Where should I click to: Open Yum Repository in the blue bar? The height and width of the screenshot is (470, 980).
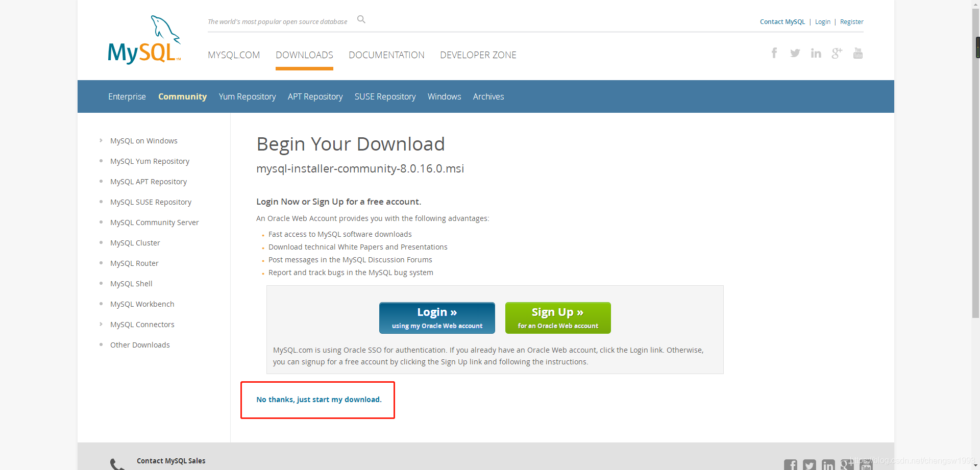248,96
